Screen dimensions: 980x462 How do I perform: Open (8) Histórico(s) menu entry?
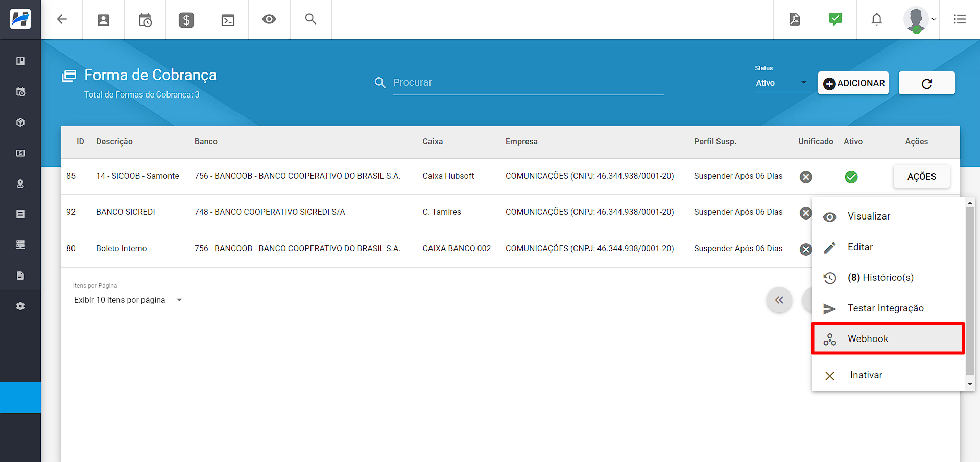coord(888,278)
